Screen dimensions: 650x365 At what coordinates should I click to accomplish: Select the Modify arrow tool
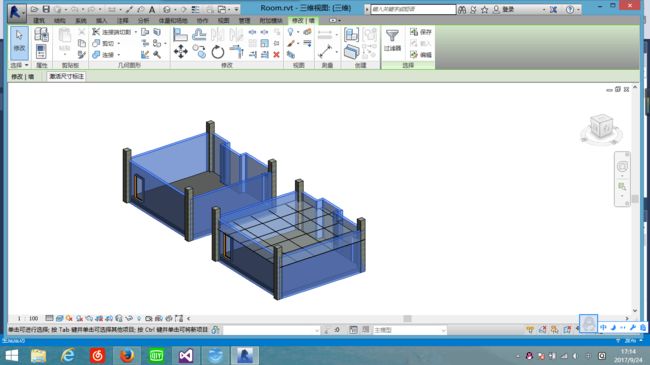(x=19, y=43)
